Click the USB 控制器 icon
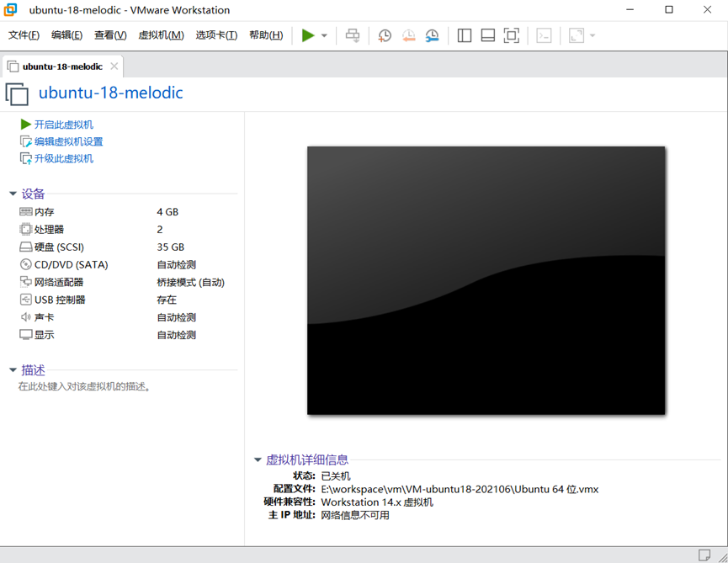Viewport: 728px width, 563px height. (x=25, y=300)
